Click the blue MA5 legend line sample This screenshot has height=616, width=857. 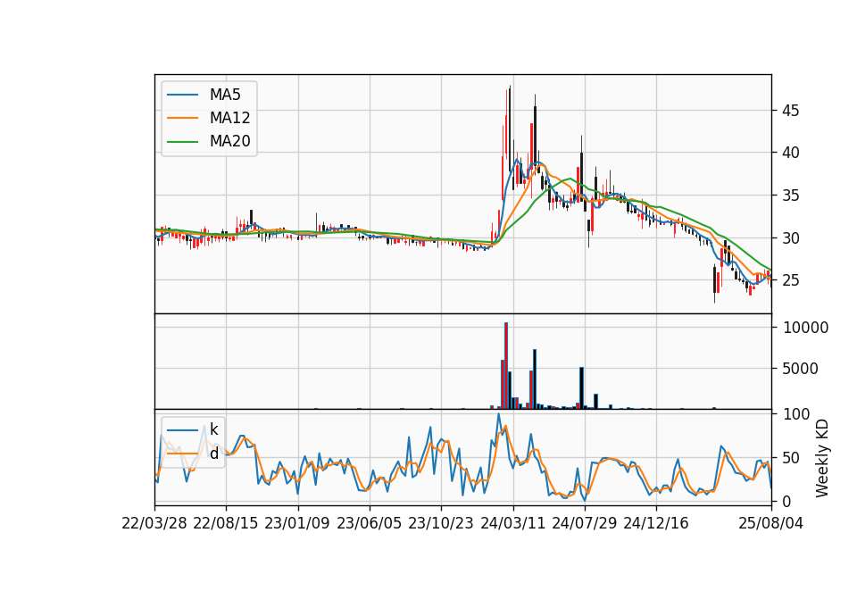click(x=182, y=95)
